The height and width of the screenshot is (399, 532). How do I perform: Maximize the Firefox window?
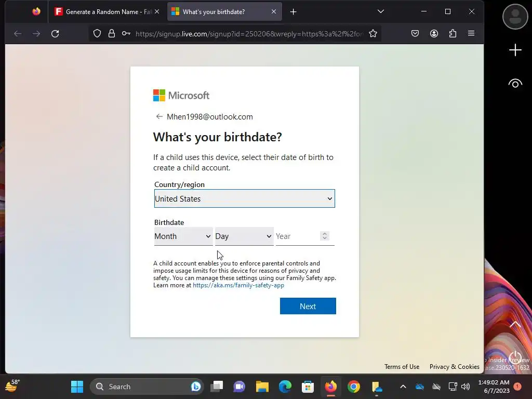point(447,11)
